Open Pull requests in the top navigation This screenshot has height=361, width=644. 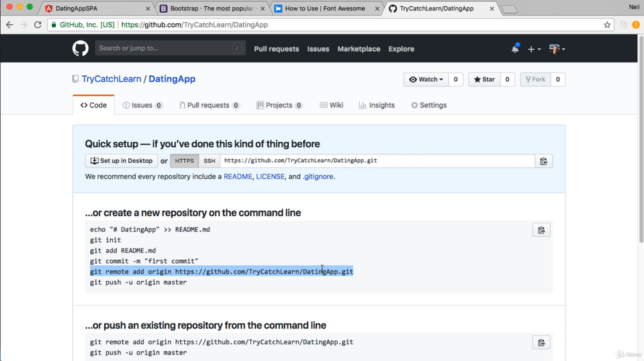[276, 49]
